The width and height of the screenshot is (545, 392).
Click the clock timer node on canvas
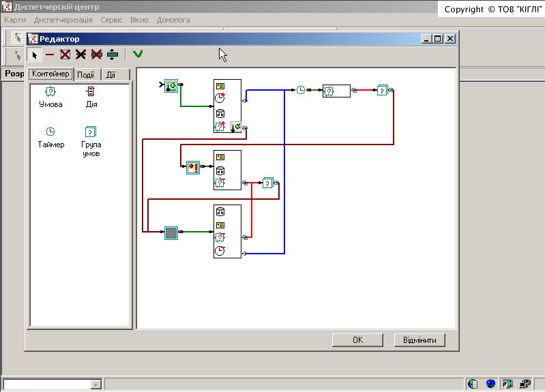click(301, 89)
